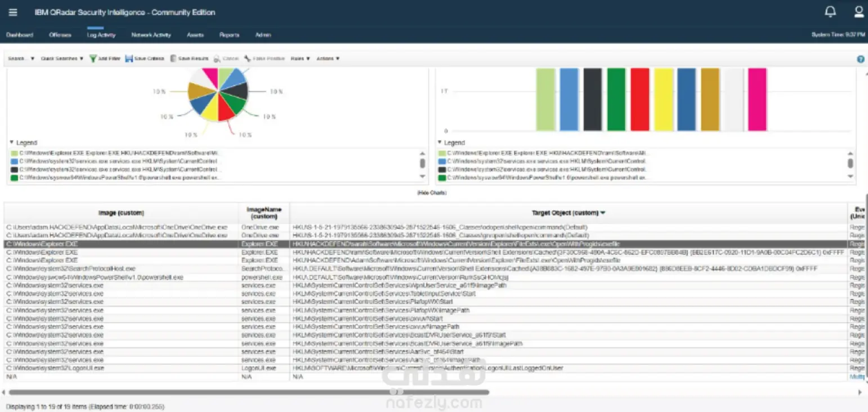
Task: Open the Quick Searches dropdown
Action: [62, 59]
